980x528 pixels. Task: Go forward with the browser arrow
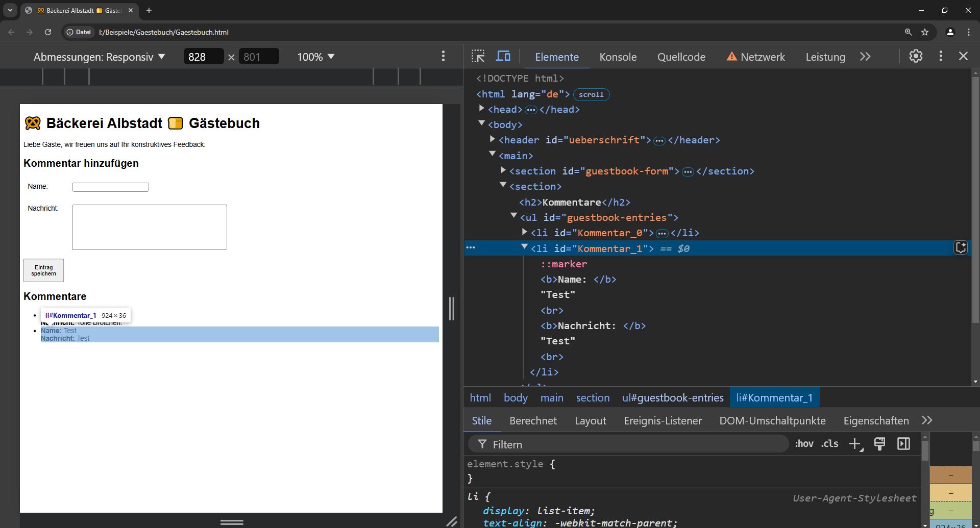(30, 32)
